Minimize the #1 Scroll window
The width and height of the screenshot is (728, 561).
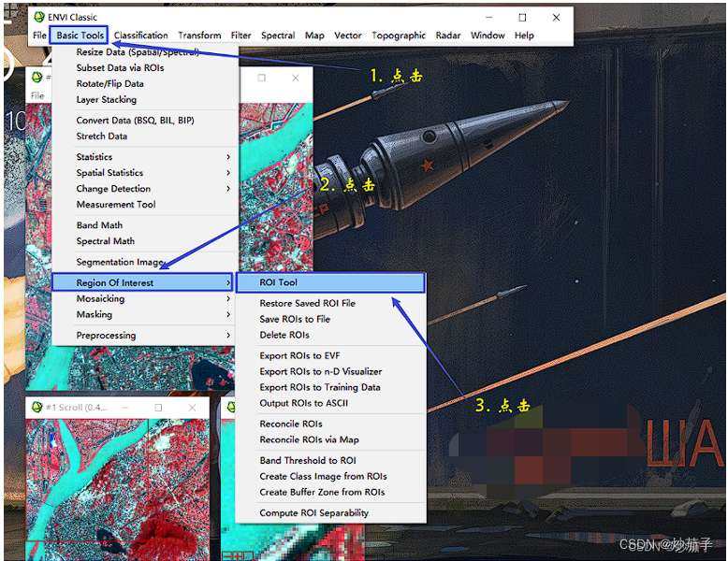click(x=124, y=407)
